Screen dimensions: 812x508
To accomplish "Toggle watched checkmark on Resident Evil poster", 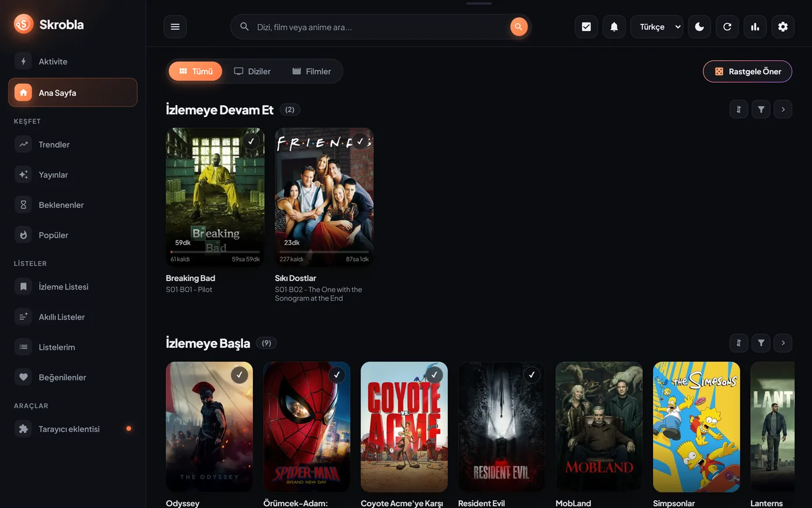I will [x=532, y=375].
